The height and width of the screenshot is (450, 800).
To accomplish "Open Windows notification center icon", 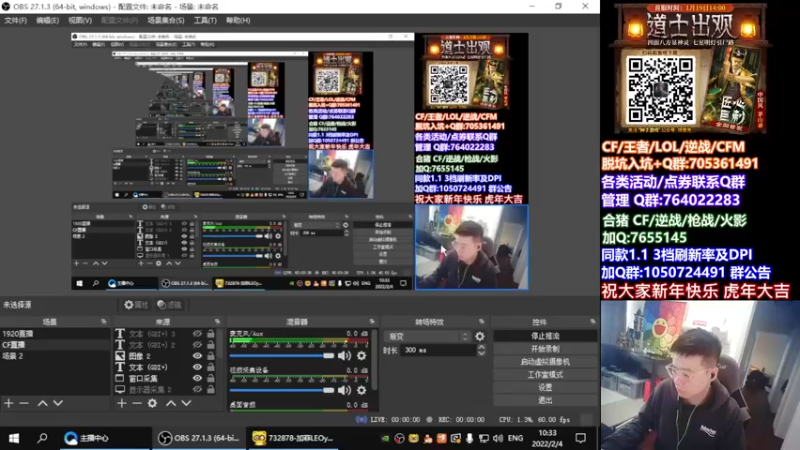I will (x=581, y=438).
